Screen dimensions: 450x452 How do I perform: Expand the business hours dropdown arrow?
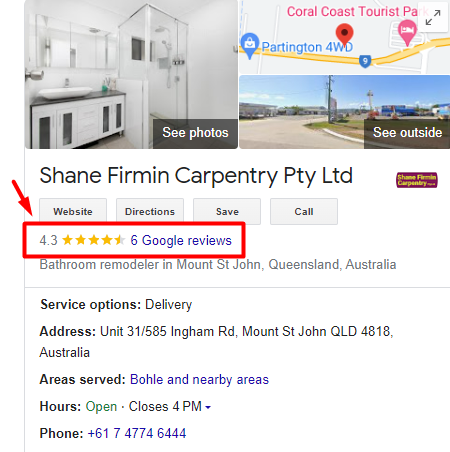click(208, 407)
